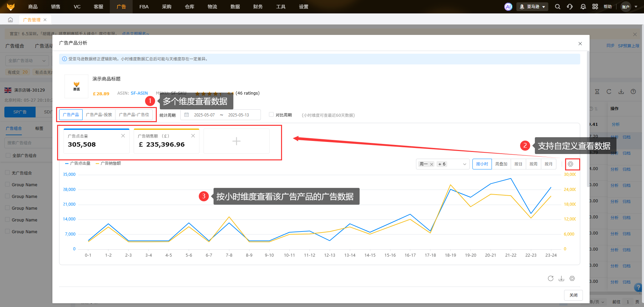Screen dimensions: 644x307
Task: Click the download icon below chart
Action: pos(561,278)
